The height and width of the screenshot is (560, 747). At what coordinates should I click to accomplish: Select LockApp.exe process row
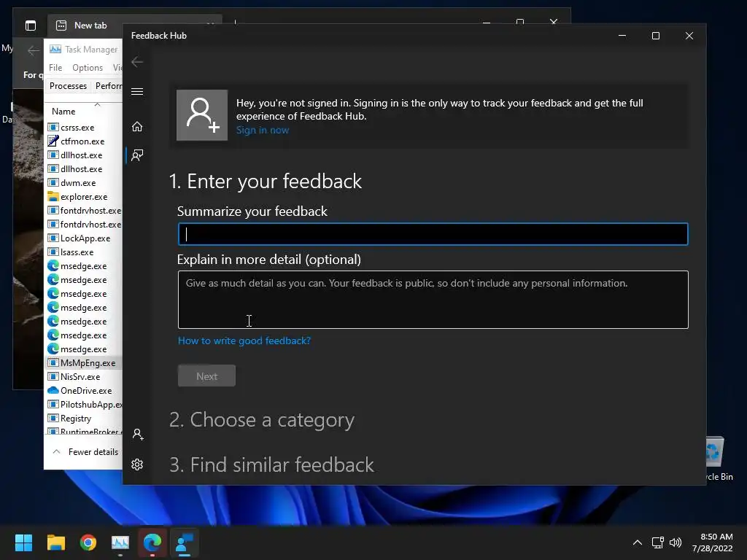[x=85, y=238]
